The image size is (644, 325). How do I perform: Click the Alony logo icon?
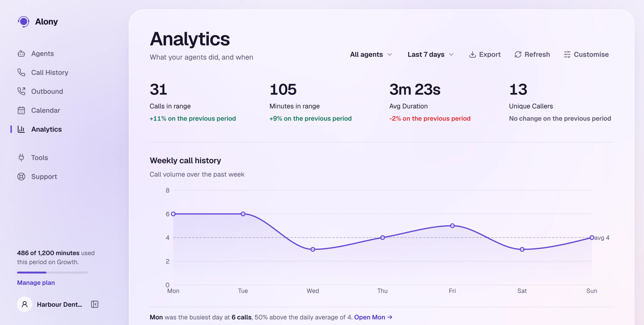23,22
